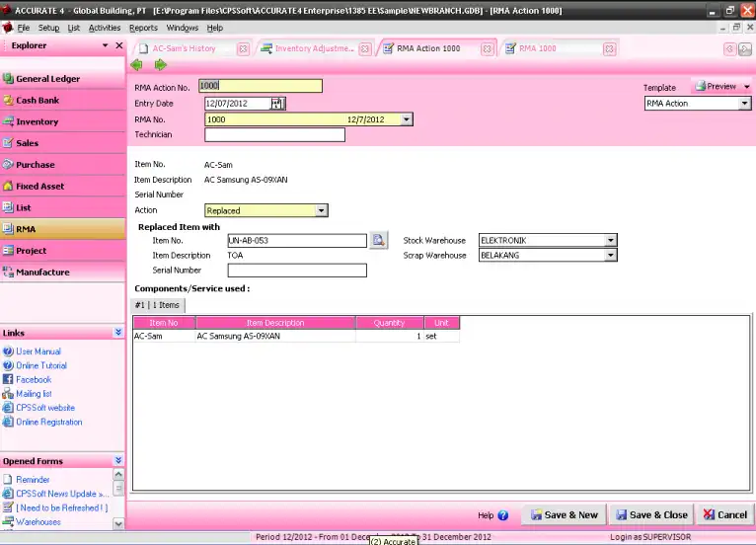Open the Mailing list link
Screen dimensions: 756x545
click(x=34, y=394)
